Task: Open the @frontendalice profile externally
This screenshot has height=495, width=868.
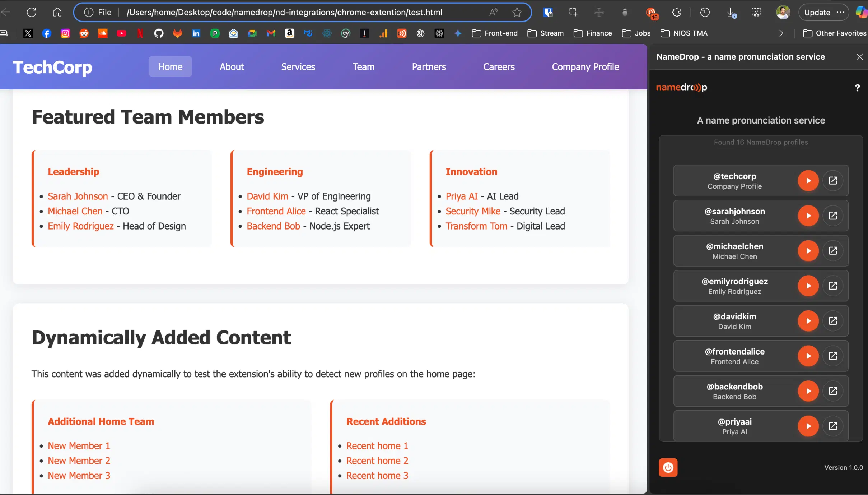Action: click(x=833, y=356)
